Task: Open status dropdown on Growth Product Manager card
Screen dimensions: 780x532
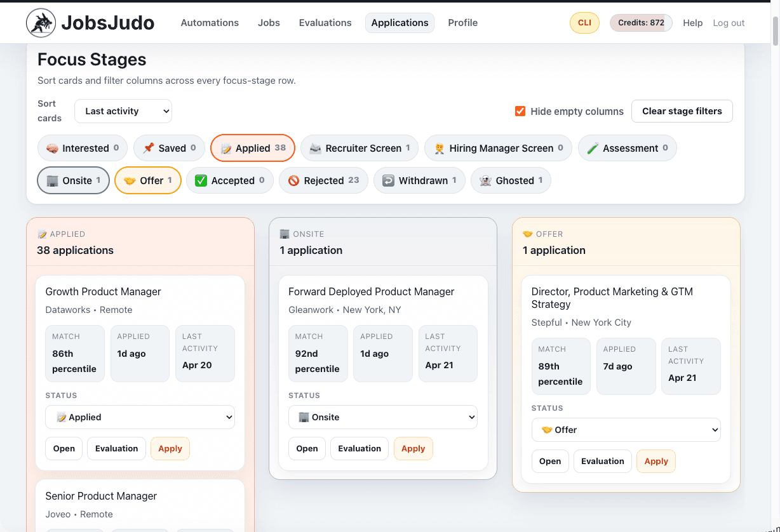Action: (x=140, y=417)
